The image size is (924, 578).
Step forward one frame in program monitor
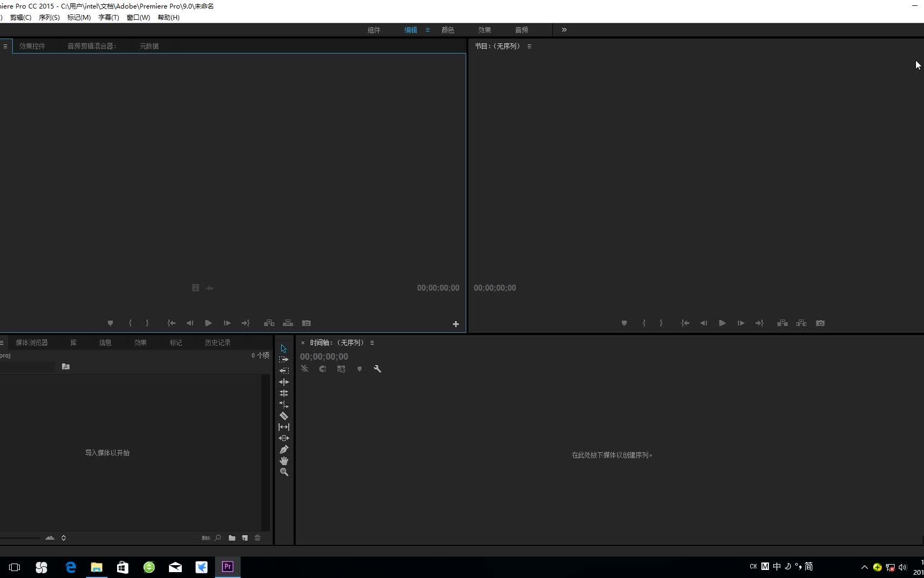[741, 323]
